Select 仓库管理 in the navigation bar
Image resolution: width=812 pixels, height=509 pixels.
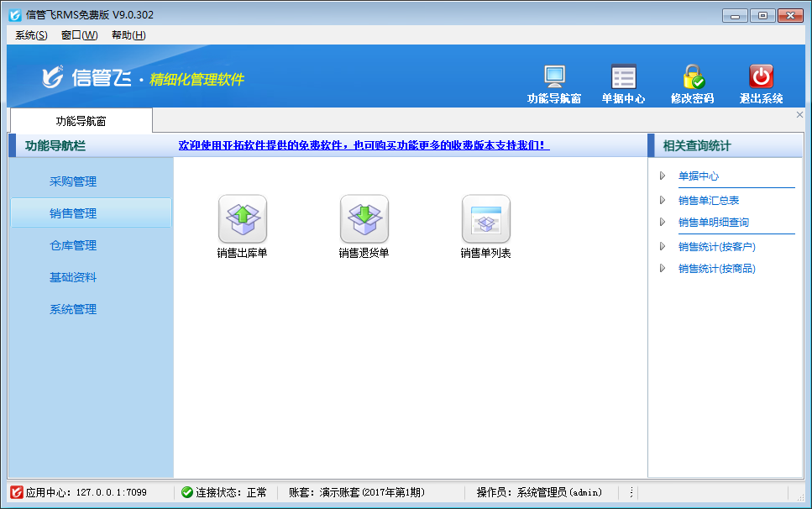click(73, 245)
